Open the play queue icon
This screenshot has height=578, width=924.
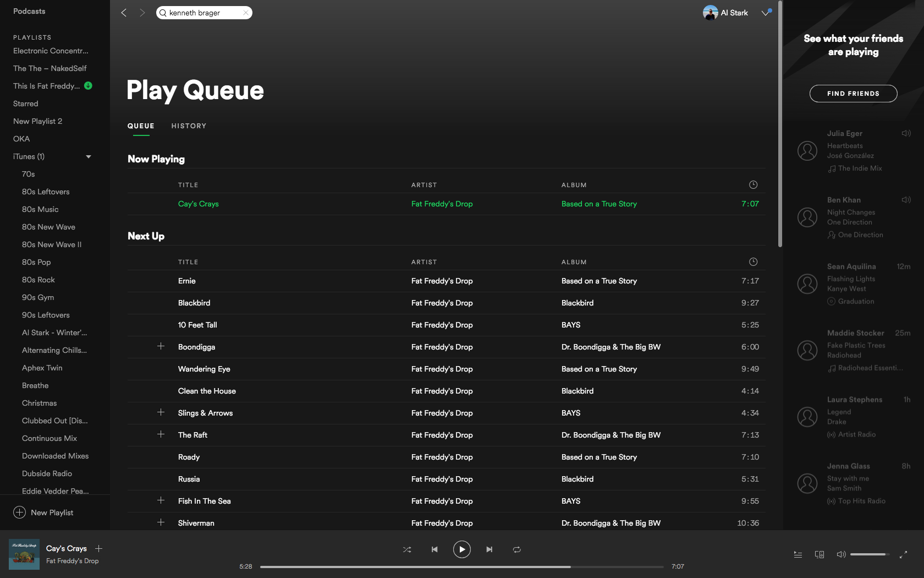[x=798, y=554]
